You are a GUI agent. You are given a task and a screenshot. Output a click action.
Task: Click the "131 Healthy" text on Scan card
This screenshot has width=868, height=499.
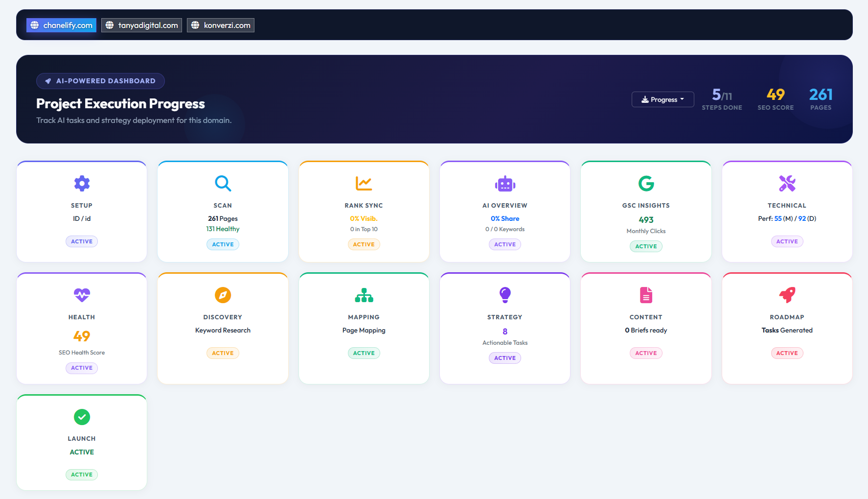[x=223, y=229]
